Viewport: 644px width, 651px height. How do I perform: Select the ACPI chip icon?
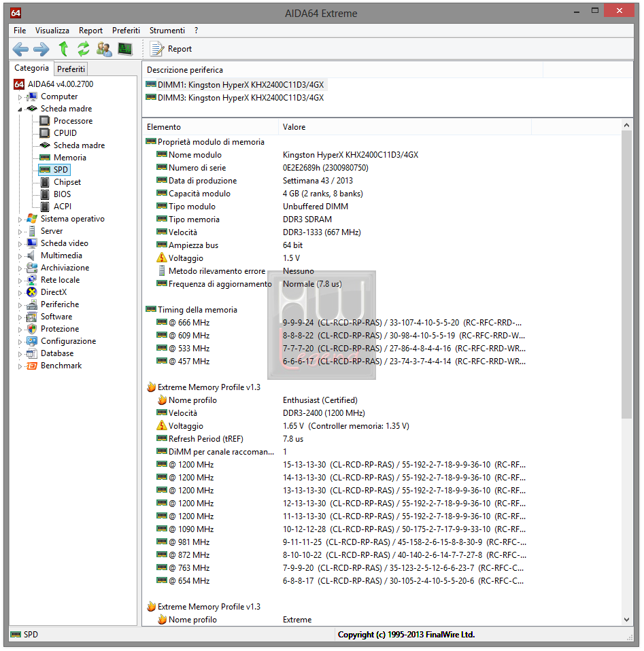(x=45, y=207)
